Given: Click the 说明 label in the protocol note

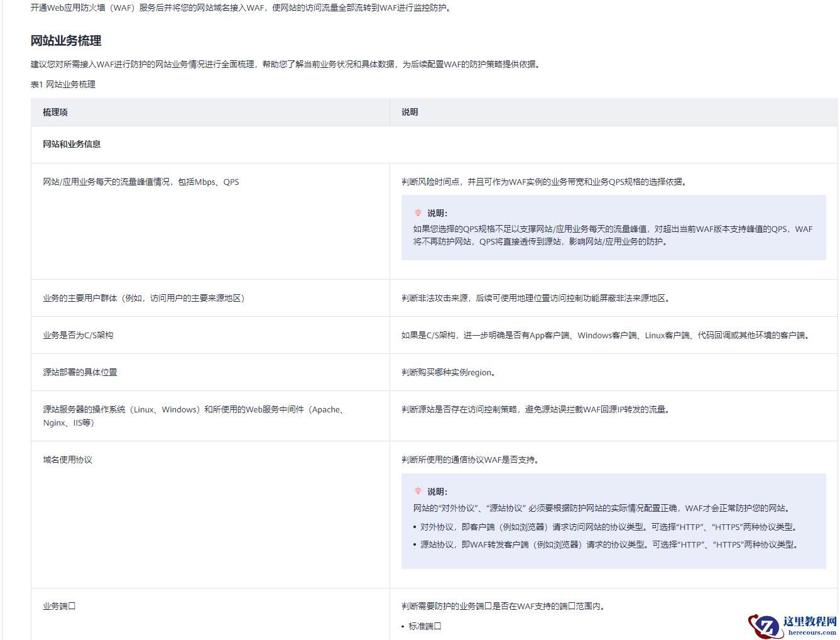Looking at the screenshot, I should pyautogui.click(x=437, y=492).
